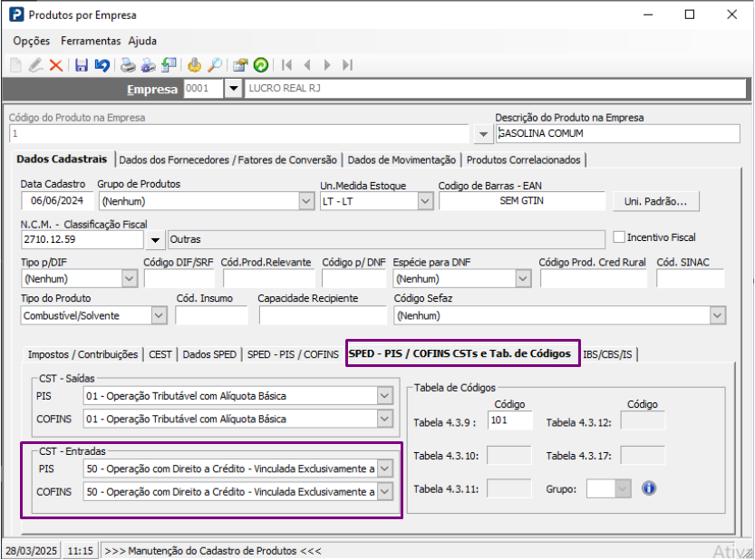This screenshot has width=755, height=560.
Task: Click the Capacidade Recipiente field
Action: point(323,316)
